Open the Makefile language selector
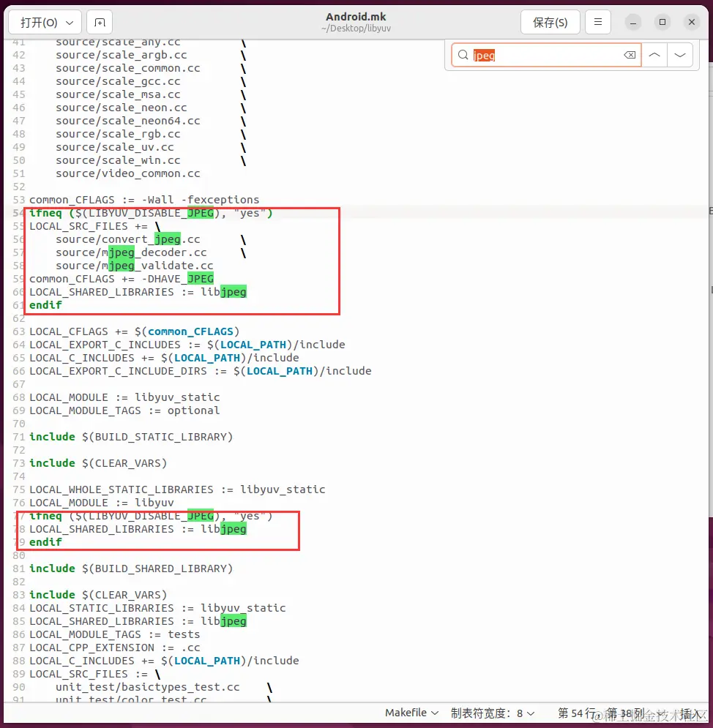713x728 pixels. click(x=411, y=713)
